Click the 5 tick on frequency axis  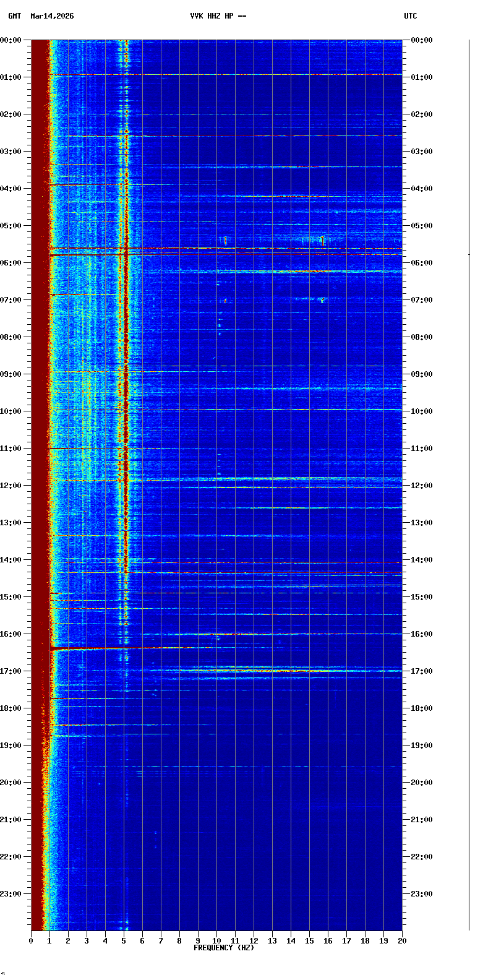coord(124,941)
